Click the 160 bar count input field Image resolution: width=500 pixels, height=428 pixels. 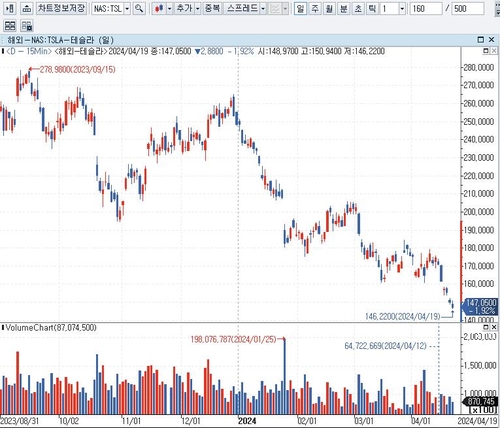[426, 8]
